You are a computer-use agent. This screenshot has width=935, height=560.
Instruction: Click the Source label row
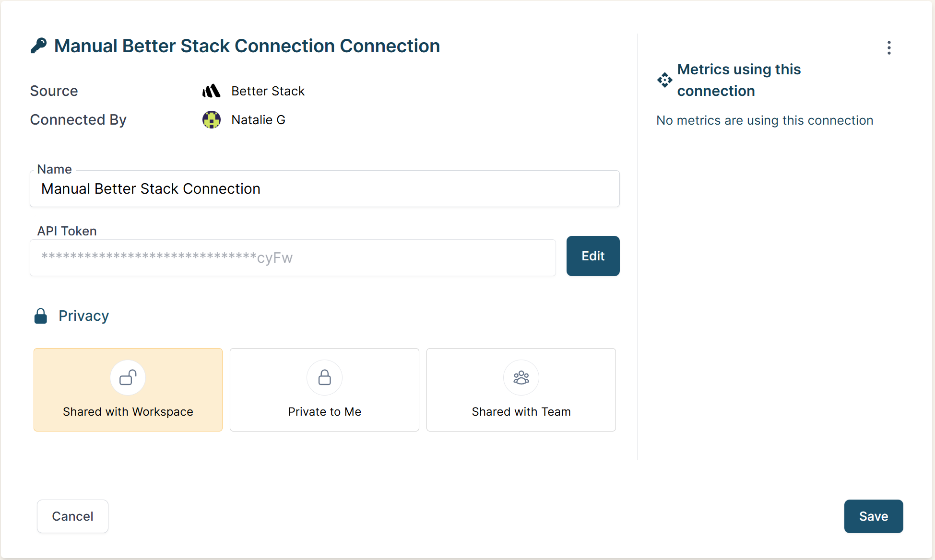(x=54, y=91)
